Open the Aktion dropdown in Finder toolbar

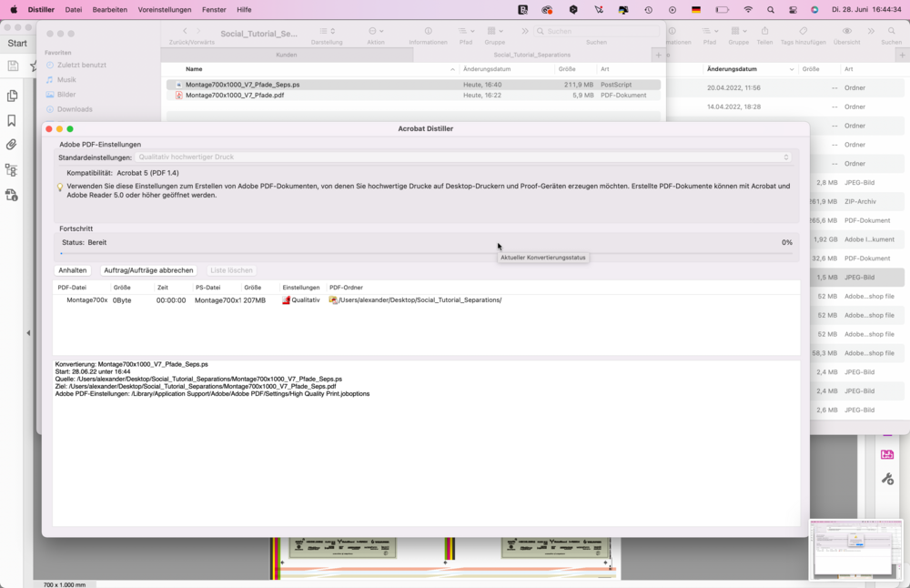tap(376, 32)
